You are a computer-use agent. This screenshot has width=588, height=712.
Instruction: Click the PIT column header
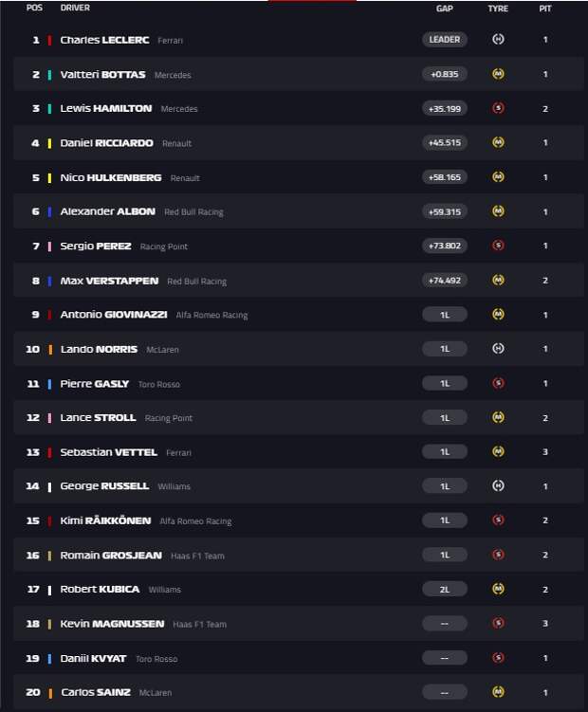click(545, 9)
